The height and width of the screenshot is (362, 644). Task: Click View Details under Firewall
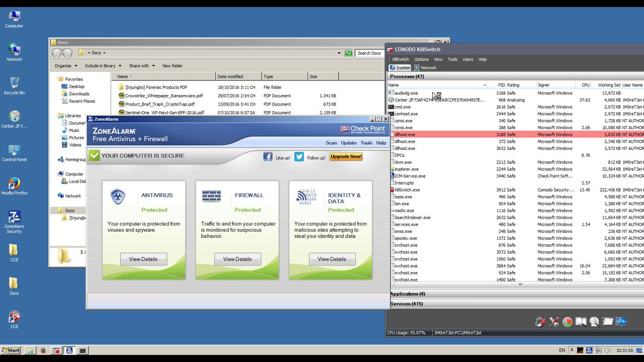click(x=237, y=259)
